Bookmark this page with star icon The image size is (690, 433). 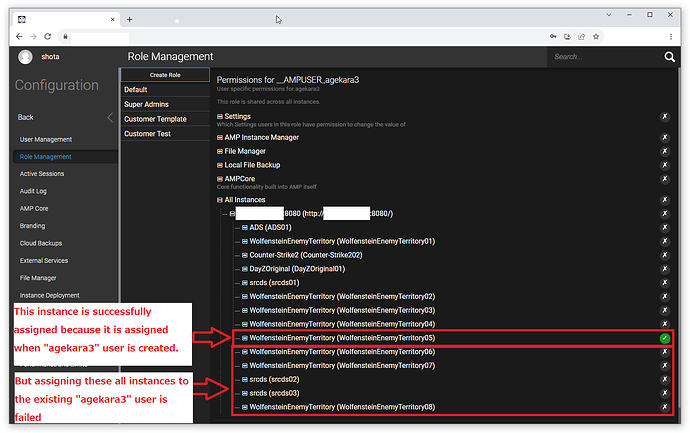(x=596, y=37)
